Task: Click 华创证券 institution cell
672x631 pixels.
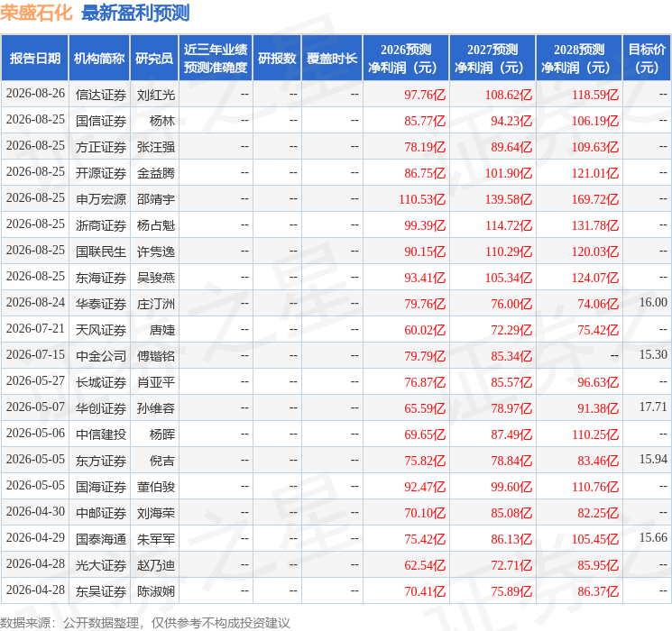Action: point(101,408)
